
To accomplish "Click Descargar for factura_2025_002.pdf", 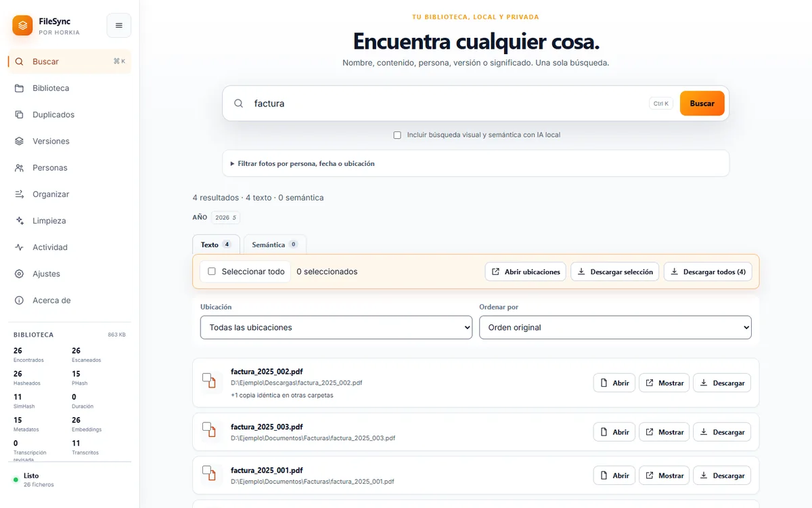I will (x=722, y=383).
